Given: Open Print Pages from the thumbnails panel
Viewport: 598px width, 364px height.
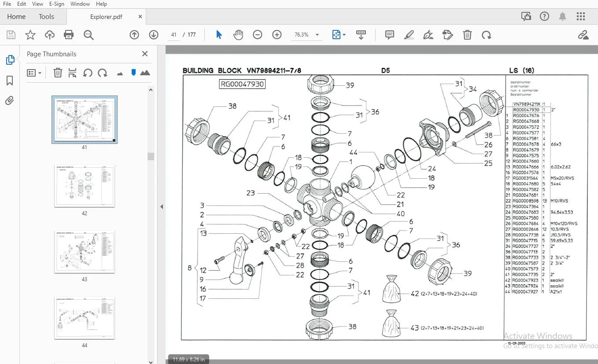Looking at the screenshot, I should click(x=73, y=73).
